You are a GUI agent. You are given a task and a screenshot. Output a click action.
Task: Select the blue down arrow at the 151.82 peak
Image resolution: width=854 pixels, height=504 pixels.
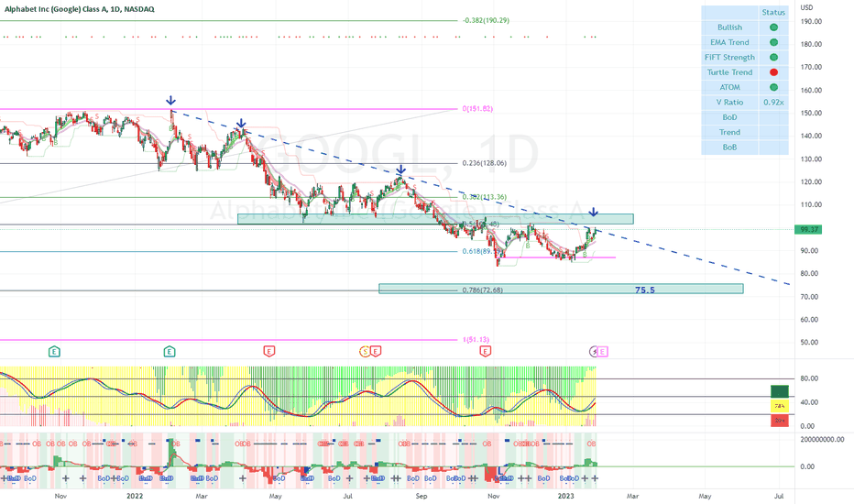pyautogui.click(x=171, y=101)
